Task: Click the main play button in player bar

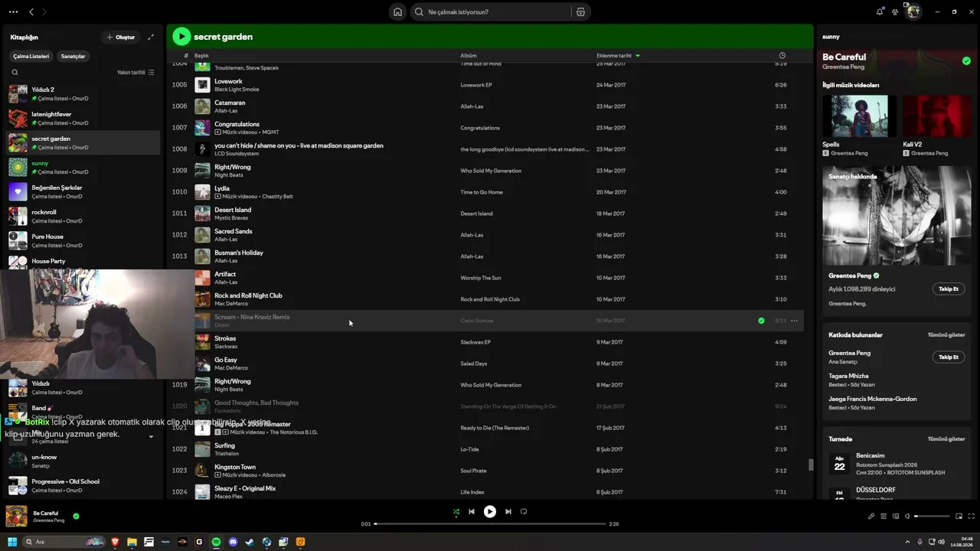Action: pyautogui.click(x=490, y=512)
